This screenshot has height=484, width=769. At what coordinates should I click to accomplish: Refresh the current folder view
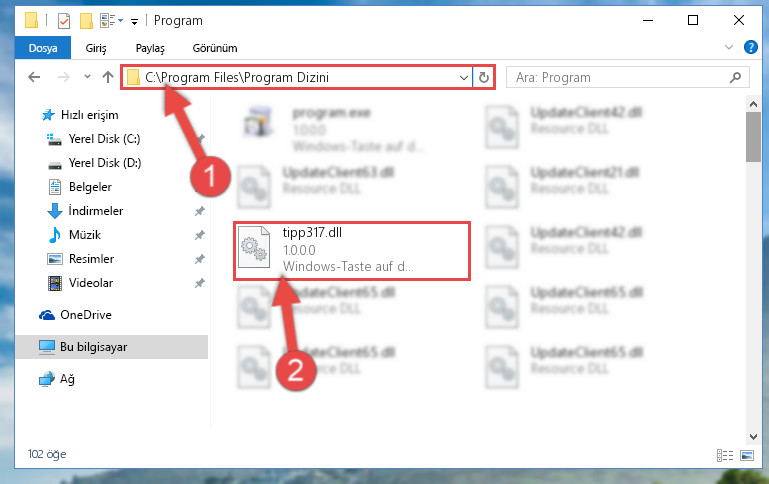pyautogui.click(x=484, y=77)
